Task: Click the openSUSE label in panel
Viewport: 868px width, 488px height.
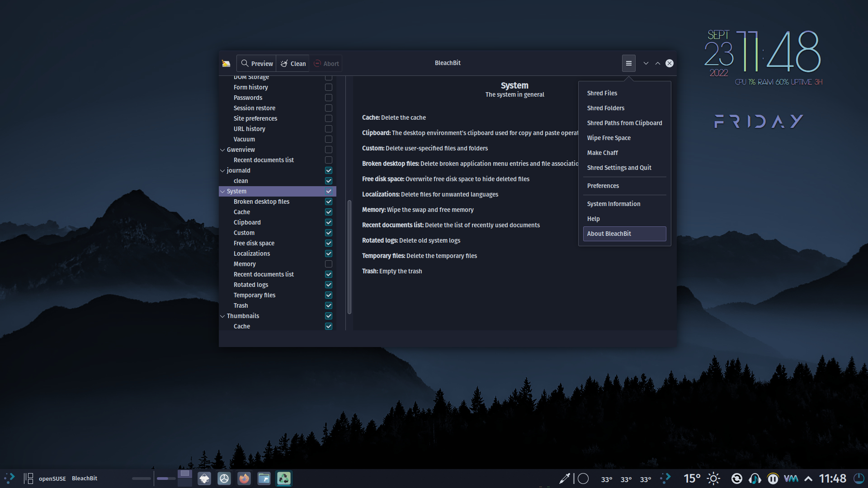Action: [52, 479]
